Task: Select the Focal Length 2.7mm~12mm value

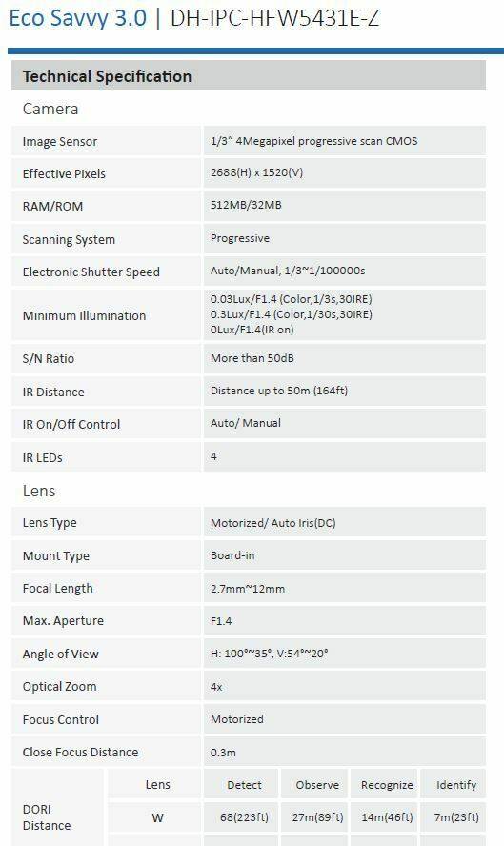Action: point(248,589)
